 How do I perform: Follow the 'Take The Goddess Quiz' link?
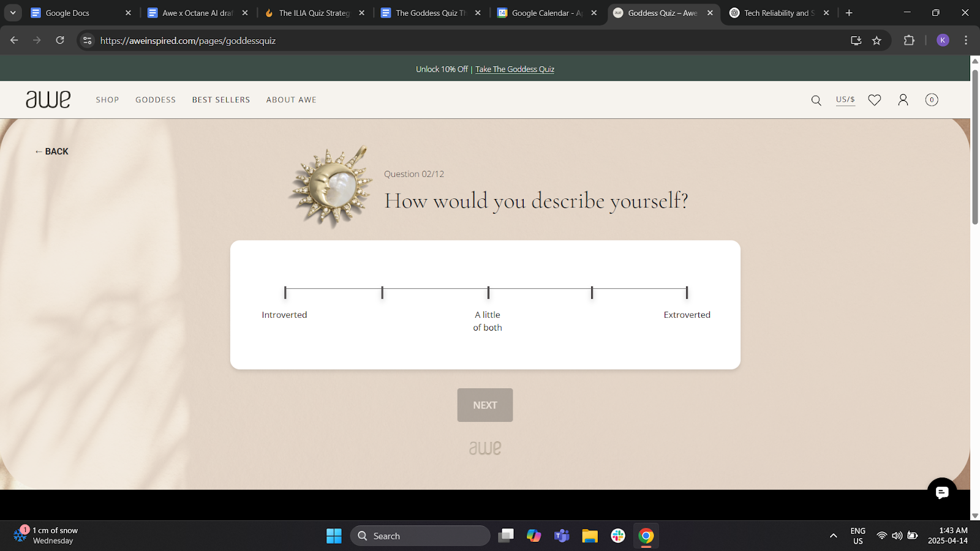(x=514, y=69)
